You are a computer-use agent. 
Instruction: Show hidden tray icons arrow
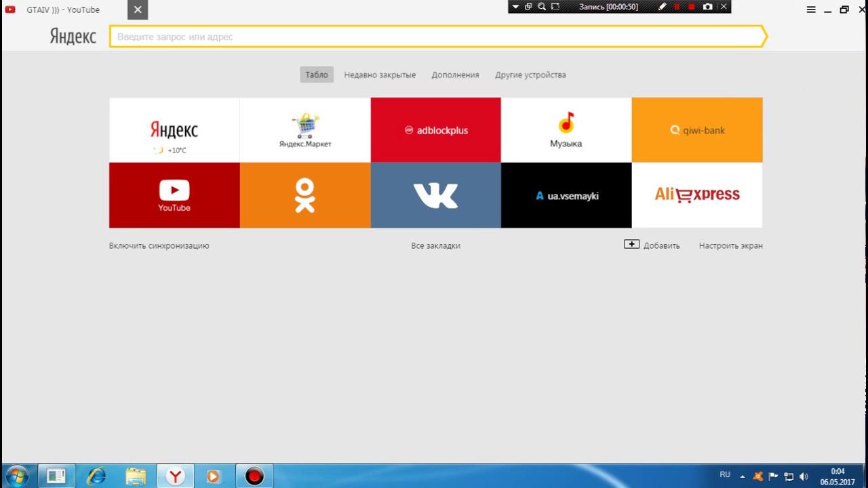(743, 476)
